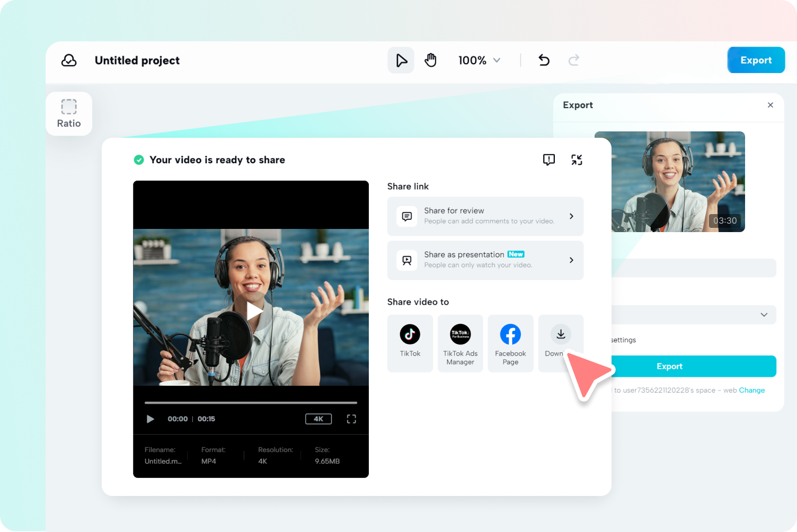Click the Share for review comment icon
The width and height of the screenshot is (797, 532).
click(x=407, y=216)
